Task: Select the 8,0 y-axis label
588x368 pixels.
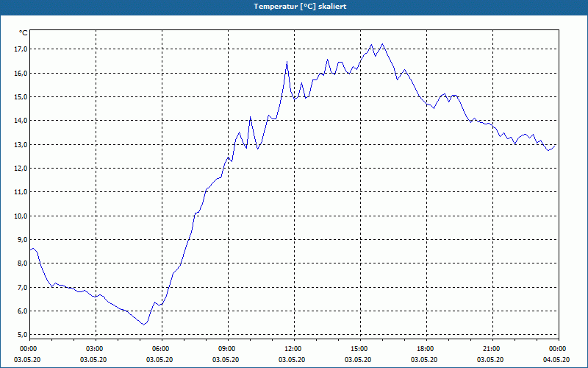Action: click(23, 263)
